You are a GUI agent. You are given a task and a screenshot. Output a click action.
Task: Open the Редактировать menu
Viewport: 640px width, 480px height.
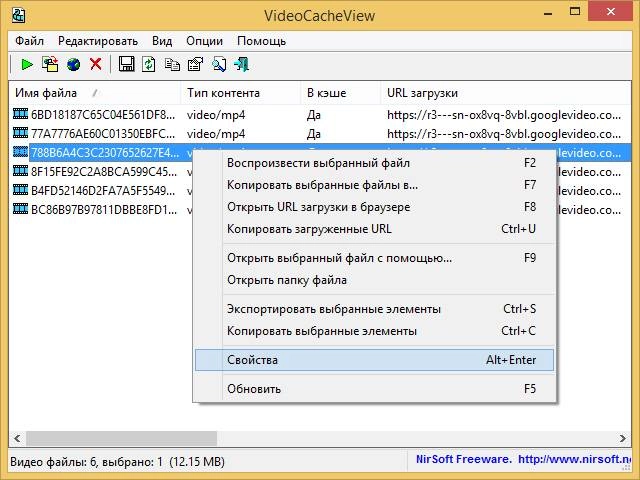(x=98, y=41)
